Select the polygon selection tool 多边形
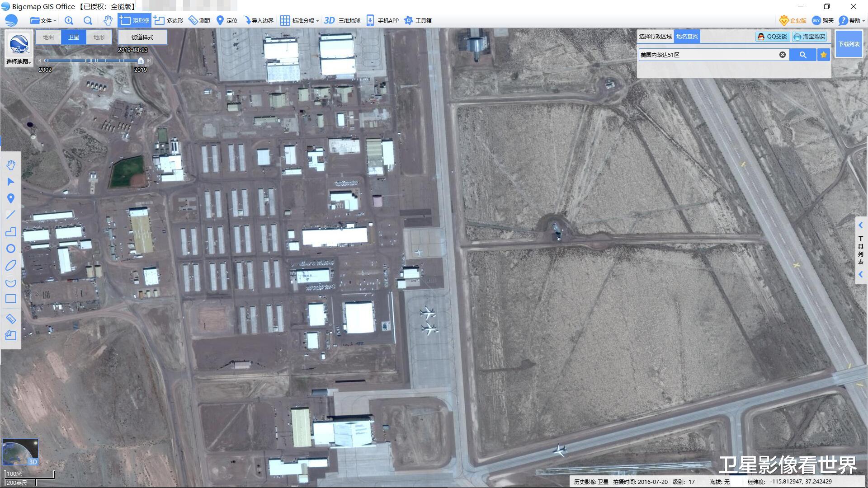Screen dimensions: 868x488 [169, 20]
